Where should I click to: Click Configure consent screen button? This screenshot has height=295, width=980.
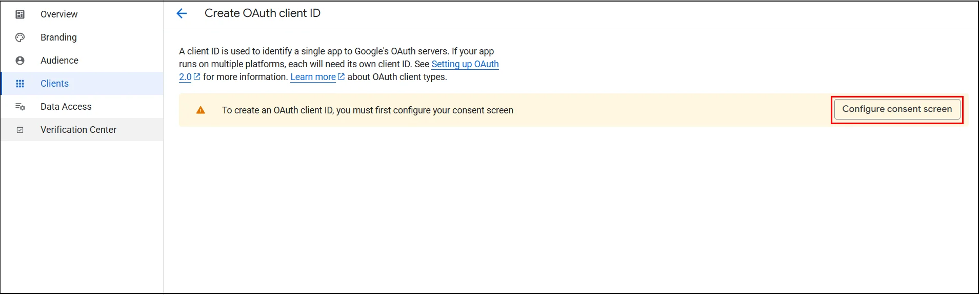(x=897, y=109)
